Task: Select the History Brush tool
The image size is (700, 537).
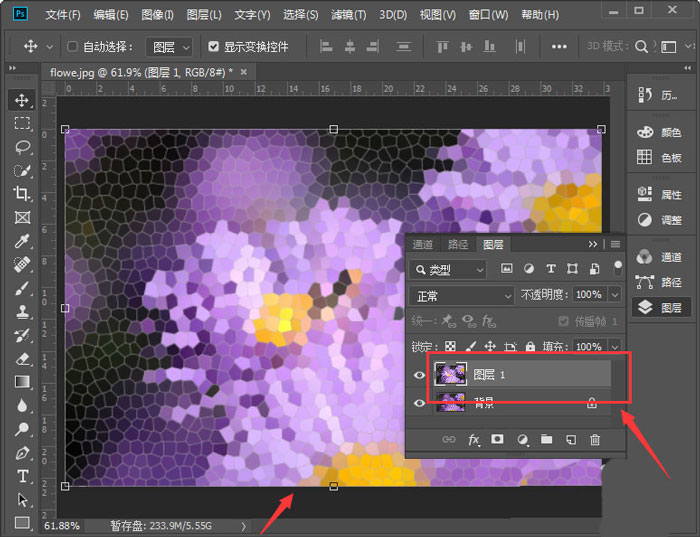Action: [x=21, y=336]
